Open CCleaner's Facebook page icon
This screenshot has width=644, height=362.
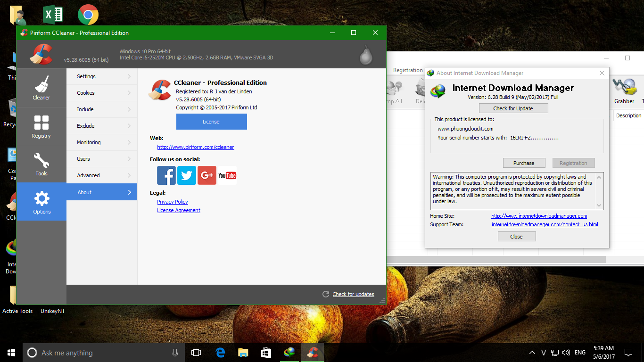pos(166,175)
